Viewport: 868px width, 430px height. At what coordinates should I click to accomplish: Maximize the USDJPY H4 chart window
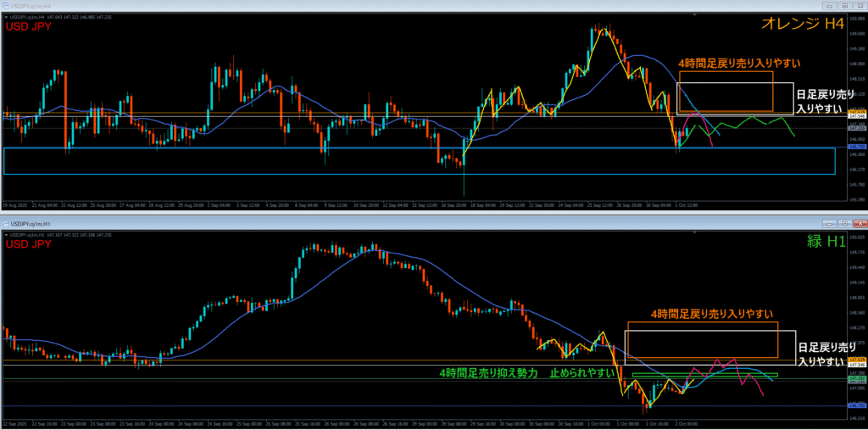pos(845,6)
